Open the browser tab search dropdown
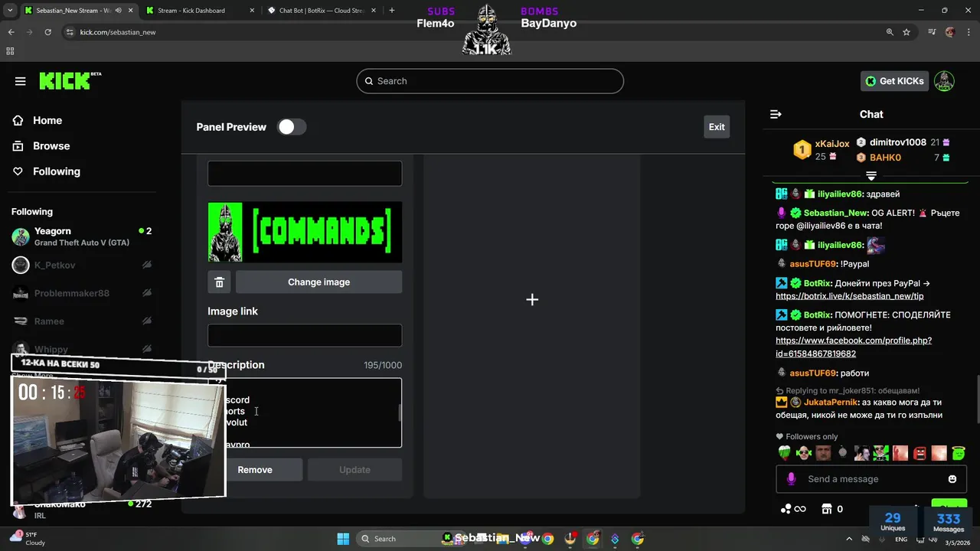The width and height of the screenshot is (980, 551). [10, 11]
